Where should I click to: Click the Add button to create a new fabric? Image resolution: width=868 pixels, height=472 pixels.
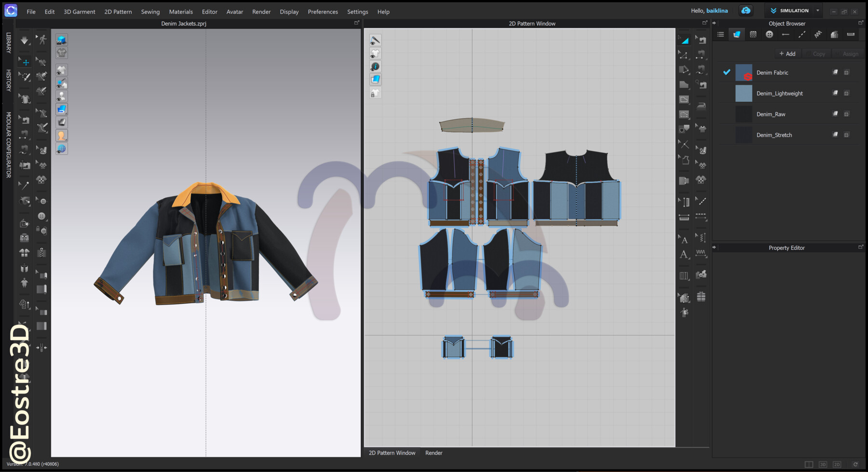pos(787,54)
